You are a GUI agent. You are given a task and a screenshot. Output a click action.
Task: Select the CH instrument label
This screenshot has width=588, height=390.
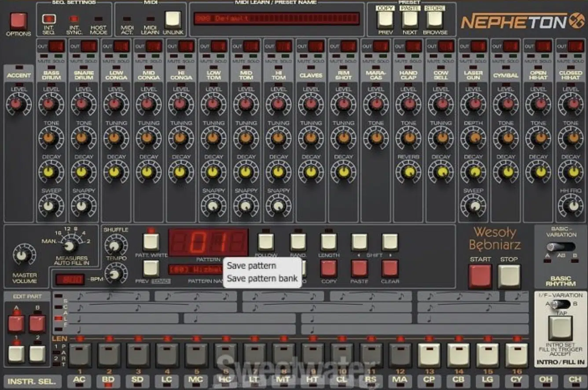(x=575, y=380)
